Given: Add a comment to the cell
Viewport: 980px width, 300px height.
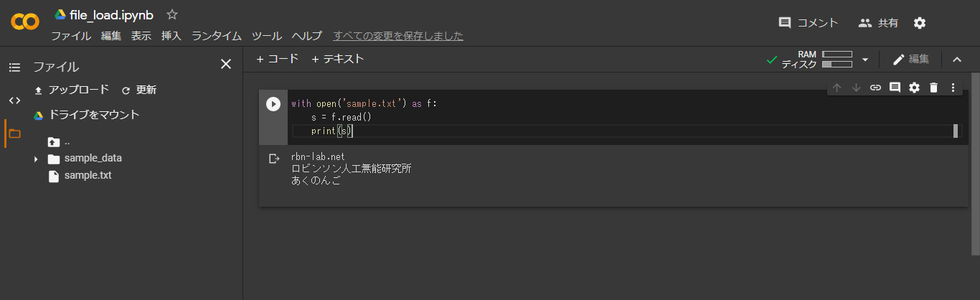Looking at the screenshot, I should pyautogui.click(x=895, y=88).
